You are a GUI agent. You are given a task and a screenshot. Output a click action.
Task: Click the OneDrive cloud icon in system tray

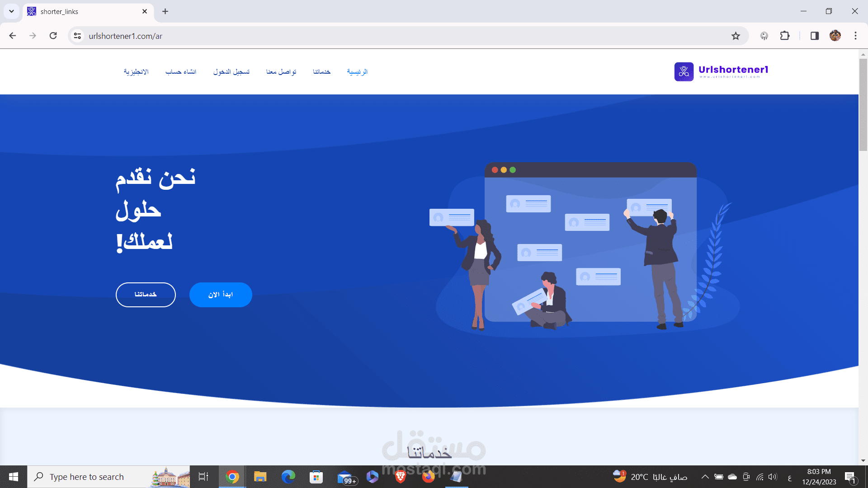click(x=731, y=476)
